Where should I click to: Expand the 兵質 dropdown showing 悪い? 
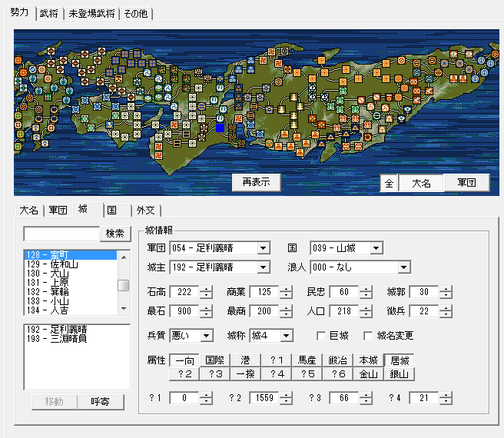207,336
